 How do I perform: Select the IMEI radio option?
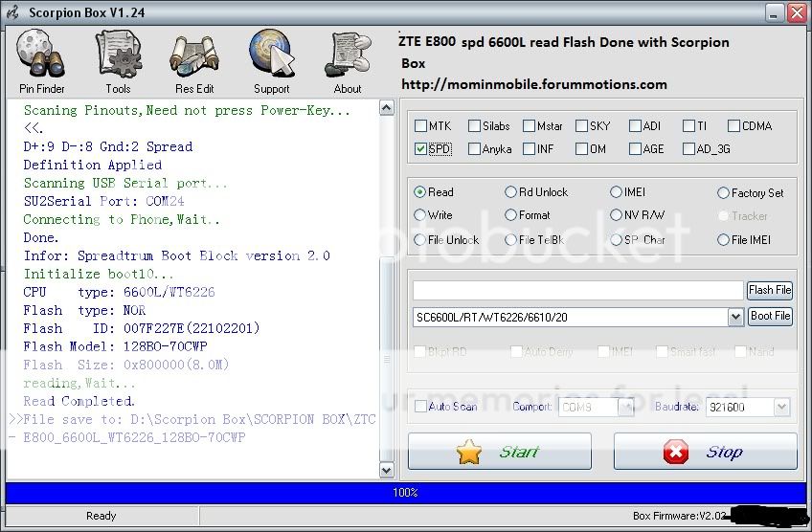pos(616,192)
